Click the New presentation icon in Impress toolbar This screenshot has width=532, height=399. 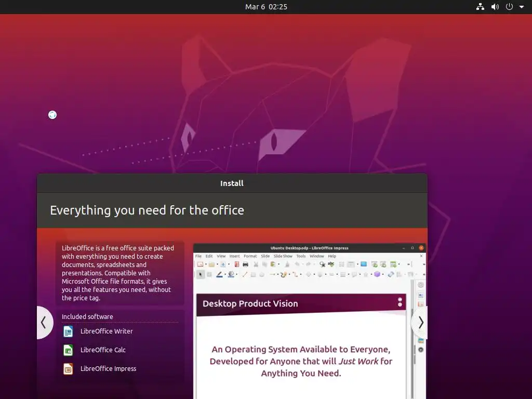(200, 264)
